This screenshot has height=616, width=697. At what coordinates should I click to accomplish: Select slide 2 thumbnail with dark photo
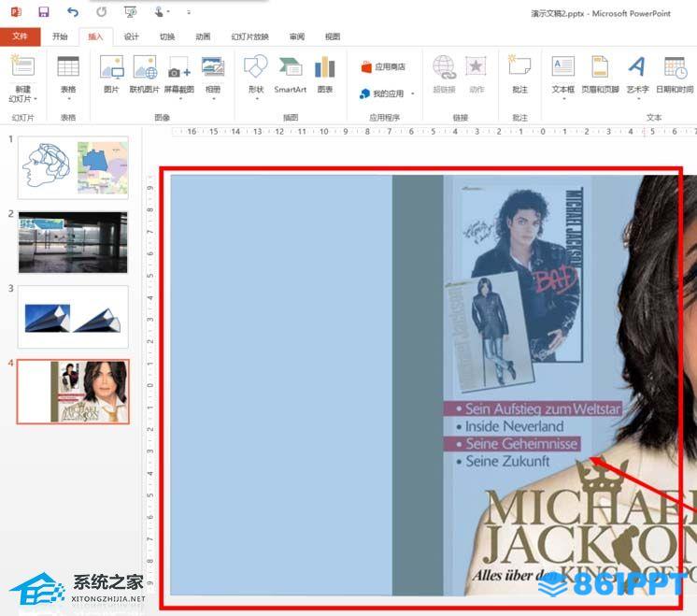click(73, 242)
